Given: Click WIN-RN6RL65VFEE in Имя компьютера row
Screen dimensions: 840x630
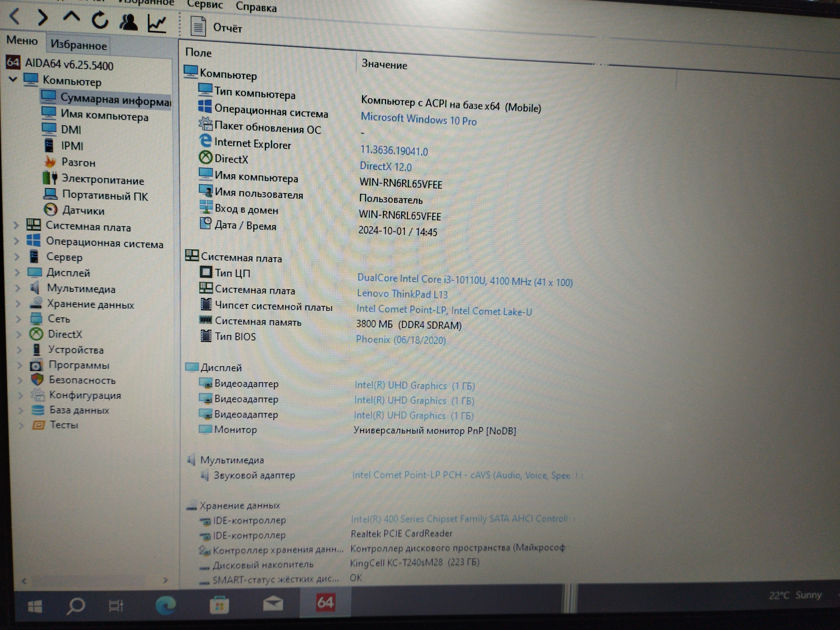Looking at the screenshot, I should click(401, 183).
